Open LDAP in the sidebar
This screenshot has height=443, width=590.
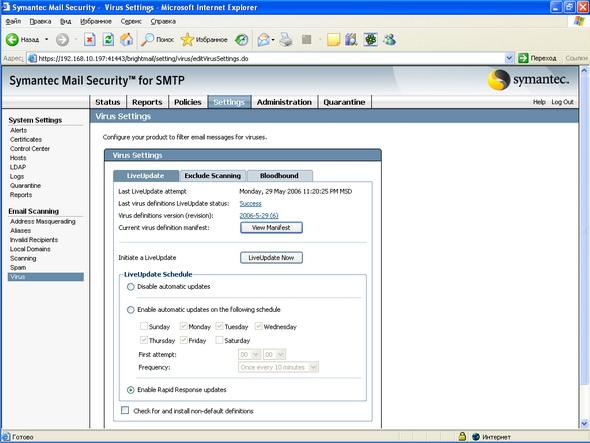pos(18,167)
